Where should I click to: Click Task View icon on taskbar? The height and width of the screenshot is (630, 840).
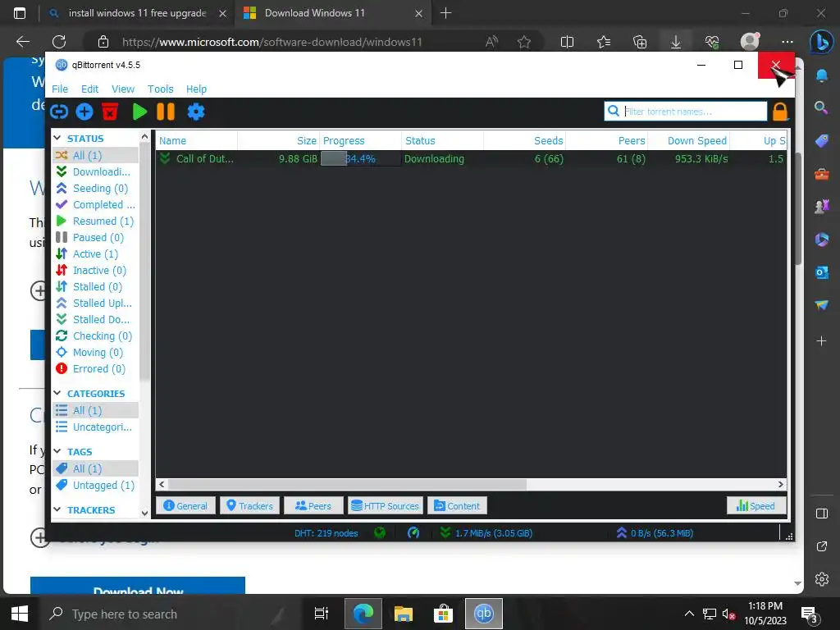pos(322,614)
